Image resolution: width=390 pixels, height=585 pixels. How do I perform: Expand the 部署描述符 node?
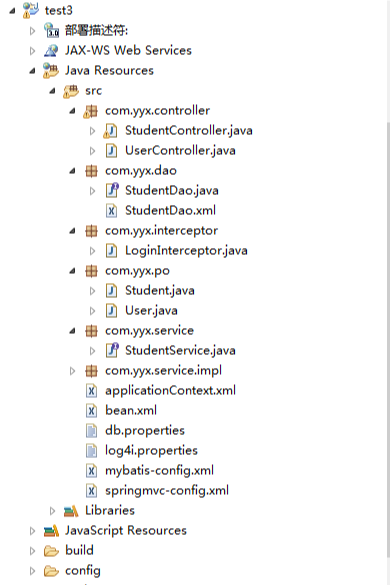click(x=32, y=31)
